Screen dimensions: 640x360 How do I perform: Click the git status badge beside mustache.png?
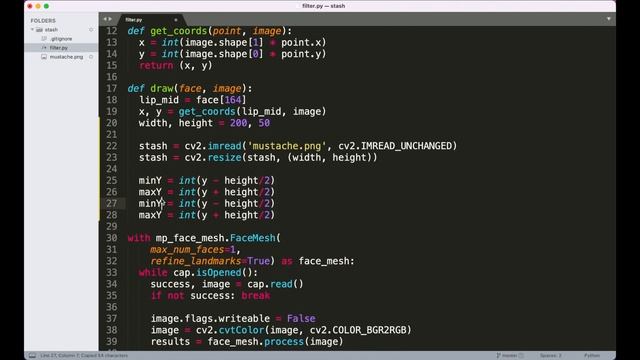91,57
